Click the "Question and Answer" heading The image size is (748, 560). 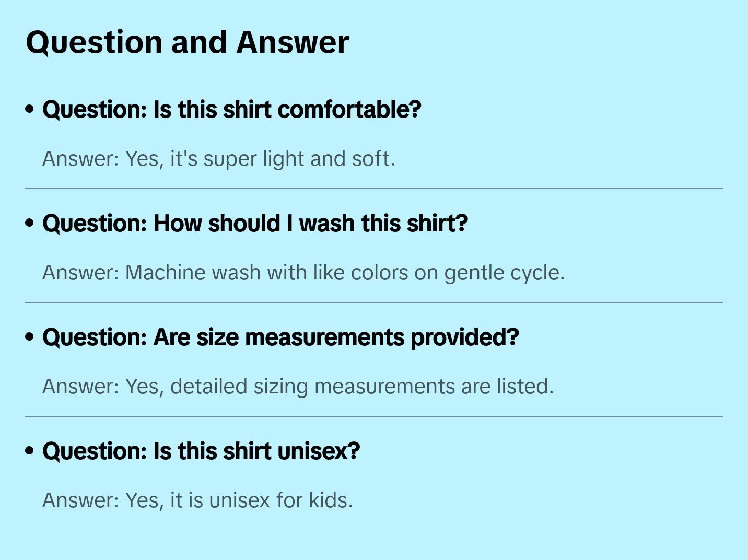coord(187,42)
